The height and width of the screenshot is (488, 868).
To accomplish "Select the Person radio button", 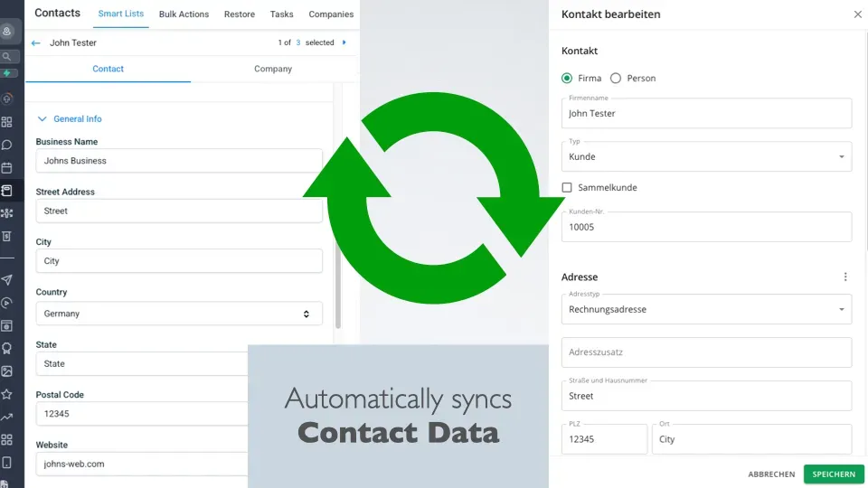I will click(x=616, y=79).
